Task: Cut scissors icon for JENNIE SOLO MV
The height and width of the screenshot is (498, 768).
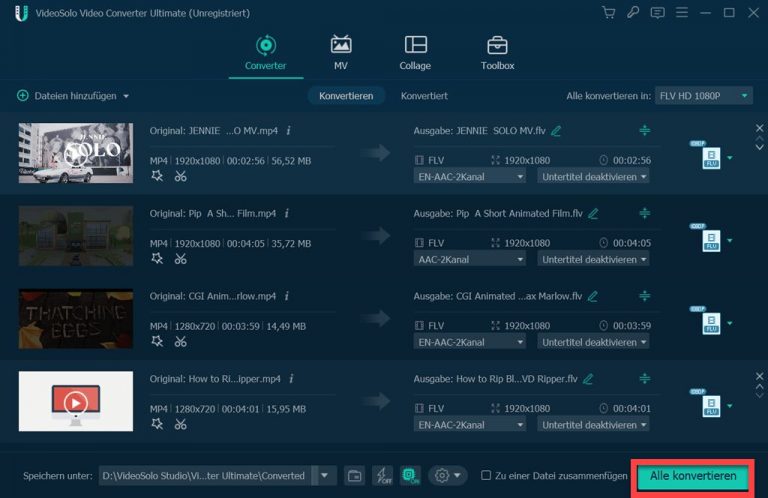Action: click(x=181, y=176)
